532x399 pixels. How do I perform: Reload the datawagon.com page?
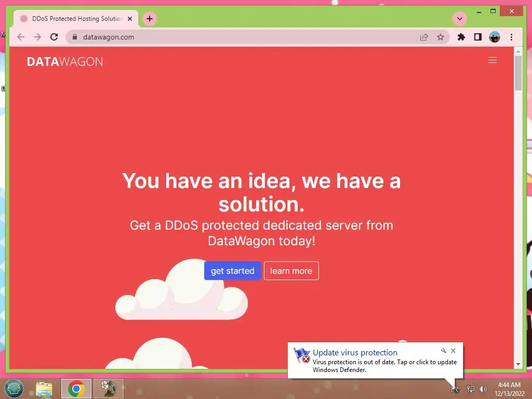point(54,37)
